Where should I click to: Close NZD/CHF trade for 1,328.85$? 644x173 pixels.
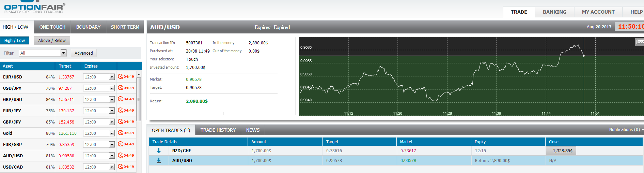pyautogui.click(x=561, y=150)
